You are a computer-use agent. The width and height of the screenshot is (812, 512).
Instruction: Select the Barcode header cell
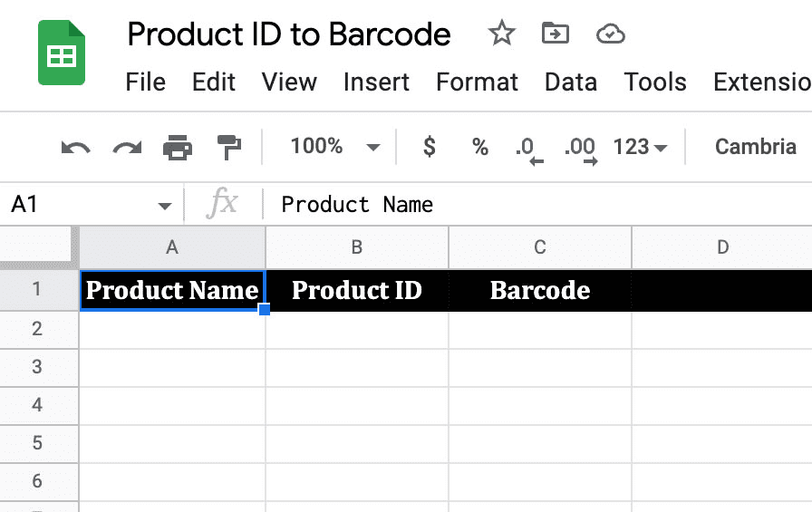point(540,291)
